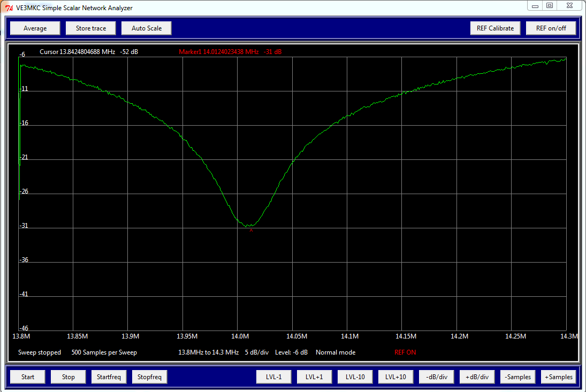Set the start frequency via Startfreq
This screenshot has width=586, height=392.
coord(109,376)
